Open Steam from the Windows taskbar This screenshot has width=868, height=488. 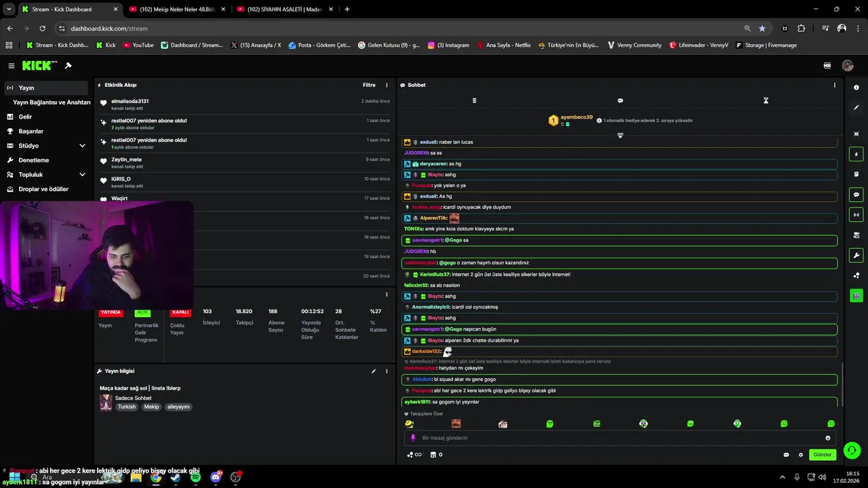pos(176,477)
